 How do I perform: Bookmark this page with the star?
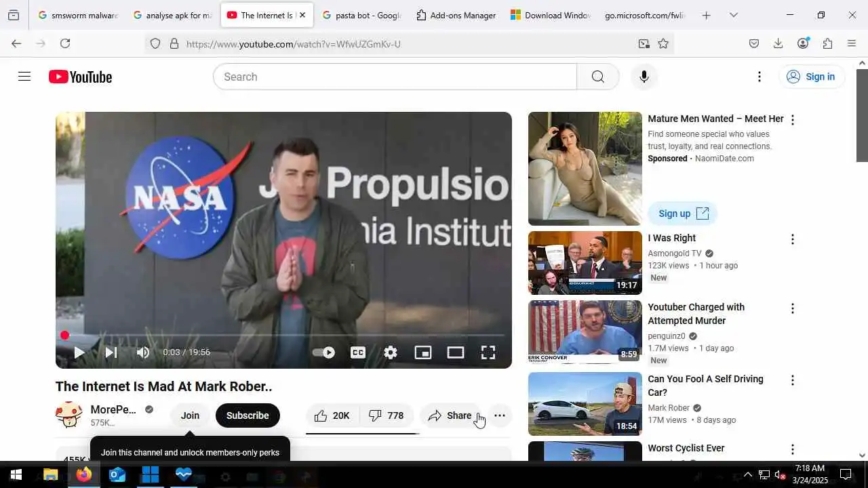coord(663,43)
